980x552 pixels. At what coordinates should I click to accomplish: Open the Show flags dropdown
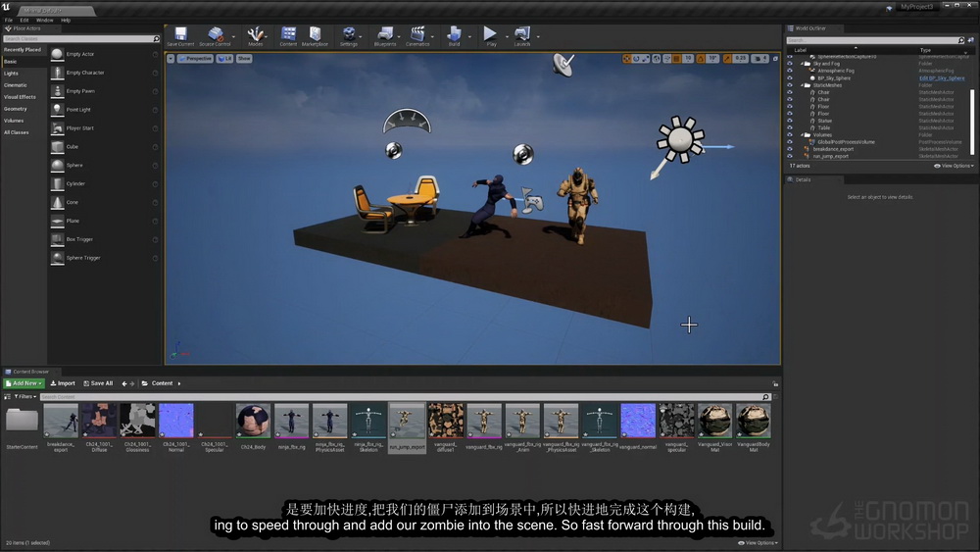pyautogui.click(x=244, y=58)
